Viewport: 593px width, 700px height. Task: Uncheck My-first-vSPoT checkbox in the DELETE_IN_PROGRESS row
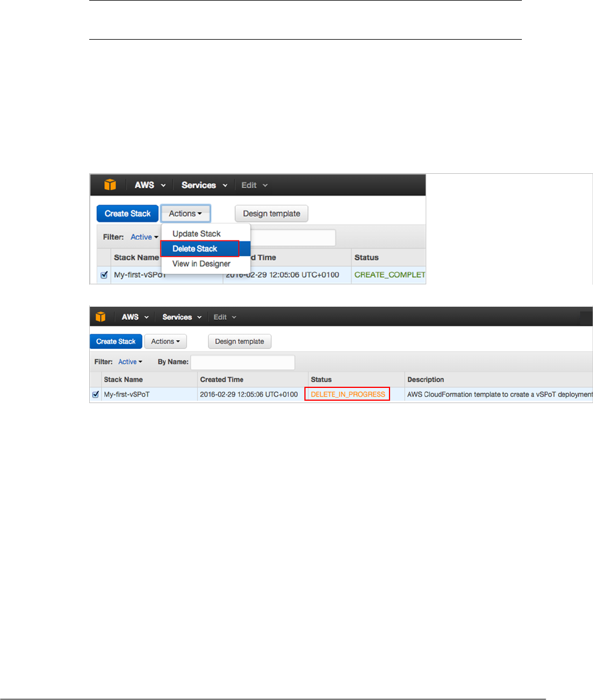coord(96,394)
